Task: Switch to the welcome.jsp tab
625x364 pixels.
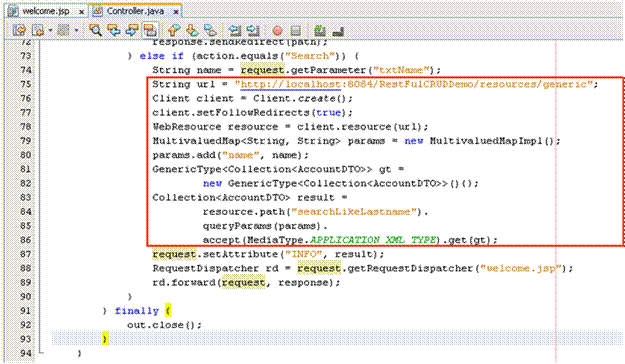Action: click(45, 11)
